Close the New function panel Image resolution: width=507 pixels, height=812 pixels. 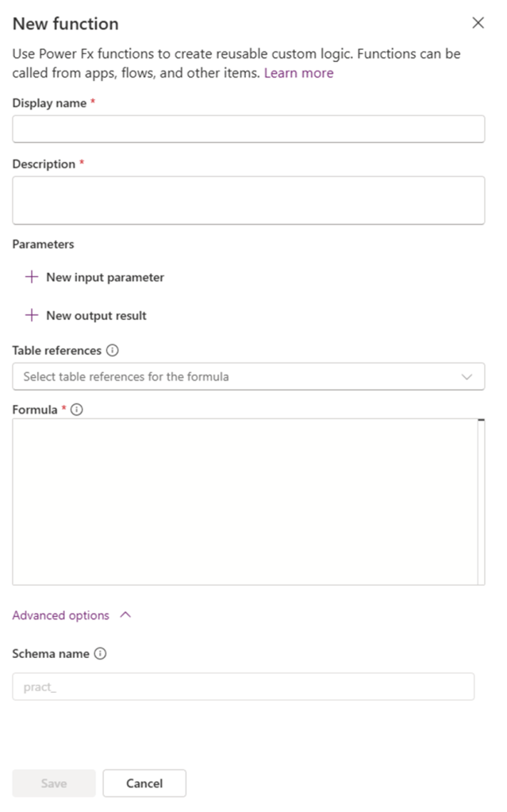(478, 23)
